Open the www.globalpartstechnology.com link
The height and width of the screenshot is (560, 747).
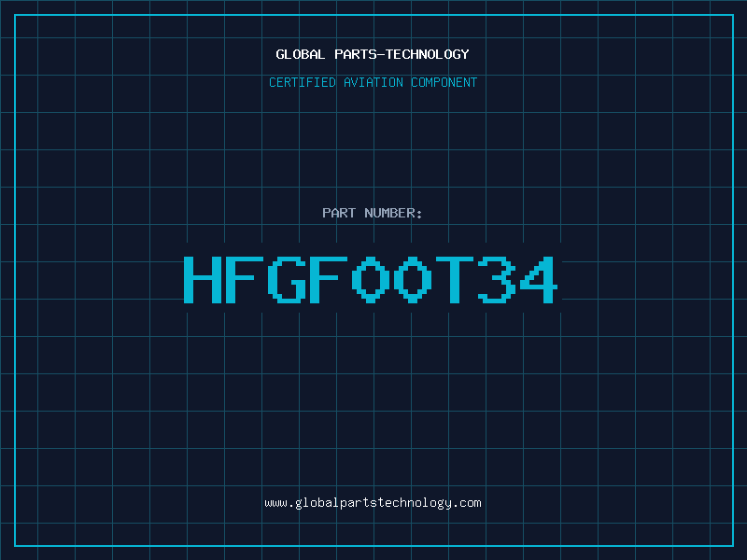tap(373, 503)
